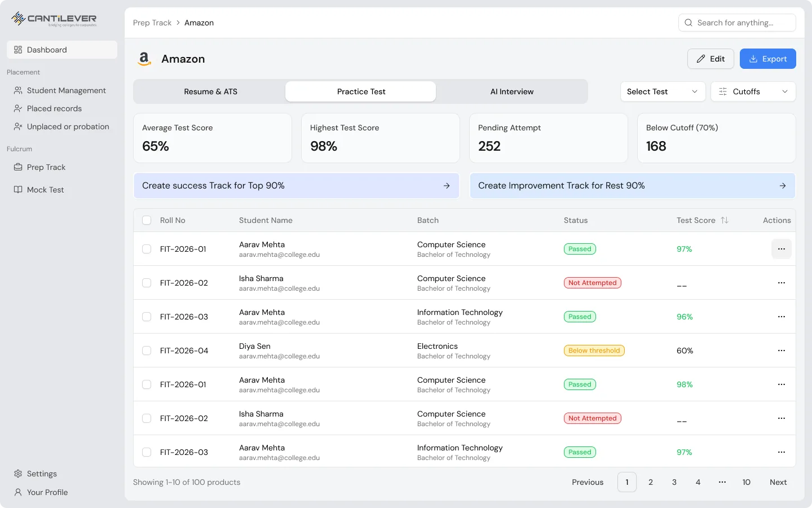
Task: Open the Average Test Score card
Action: click(213, 138)
